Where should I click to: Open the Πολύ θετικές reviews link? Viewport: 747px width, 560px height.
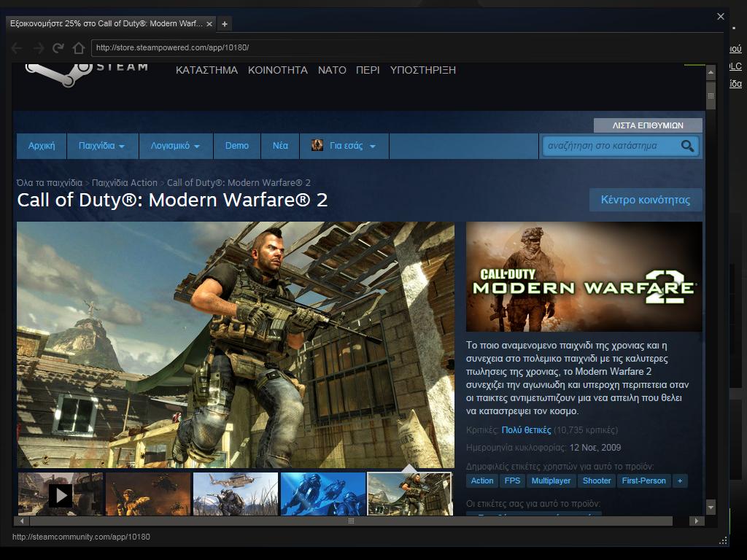[x=526, y=430]
